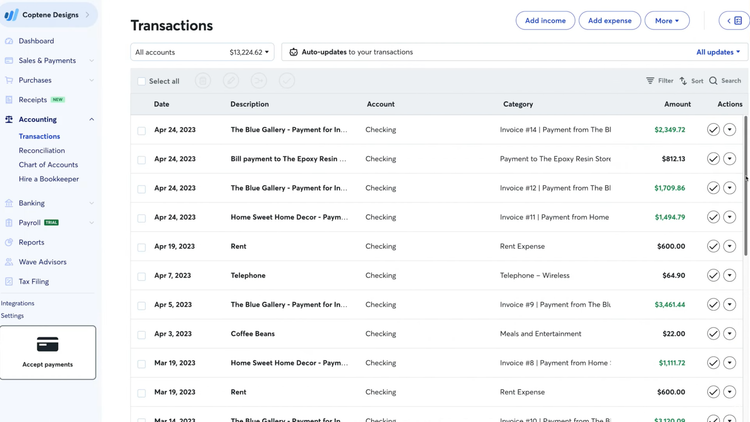Mark the Telephone transaction reviewed
The height and width of the screenshot is (422, 750).
pos(713,276)
